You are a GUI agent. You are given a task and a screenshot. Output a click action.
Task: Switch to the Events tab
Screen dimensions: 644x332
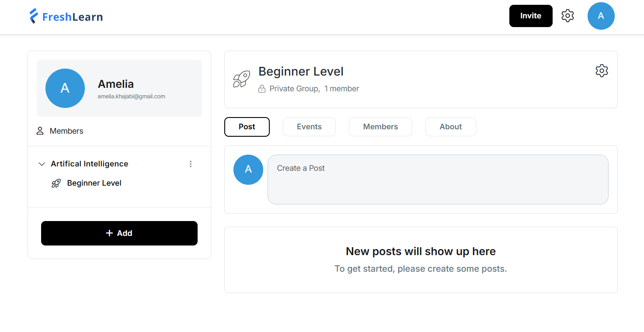click(x=309, y=127)
